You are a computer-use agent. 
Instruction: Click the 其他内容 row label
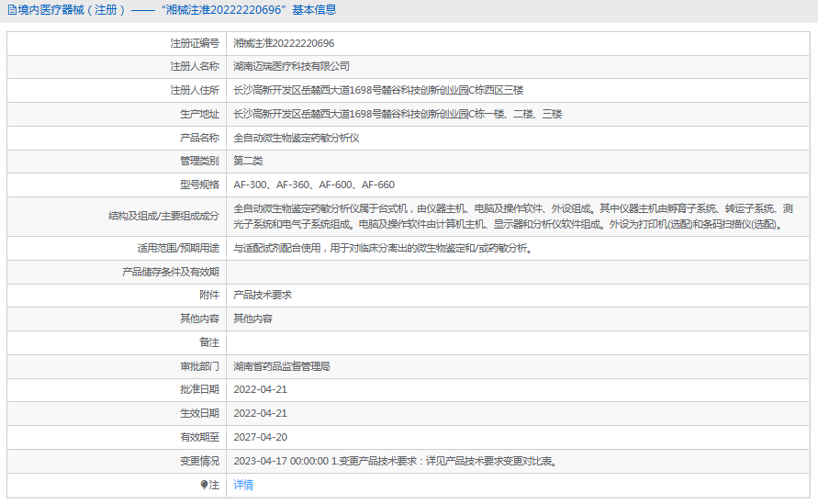200,319
